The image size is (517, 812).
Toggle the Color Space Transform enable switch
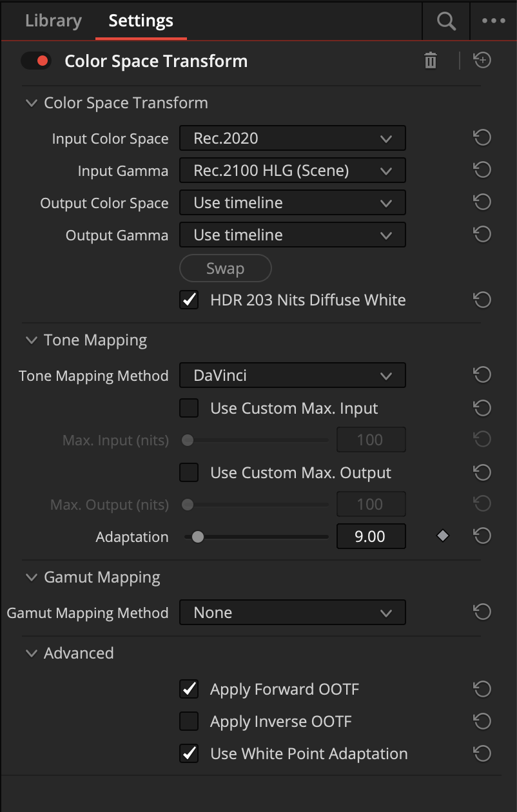click(36, 61)
